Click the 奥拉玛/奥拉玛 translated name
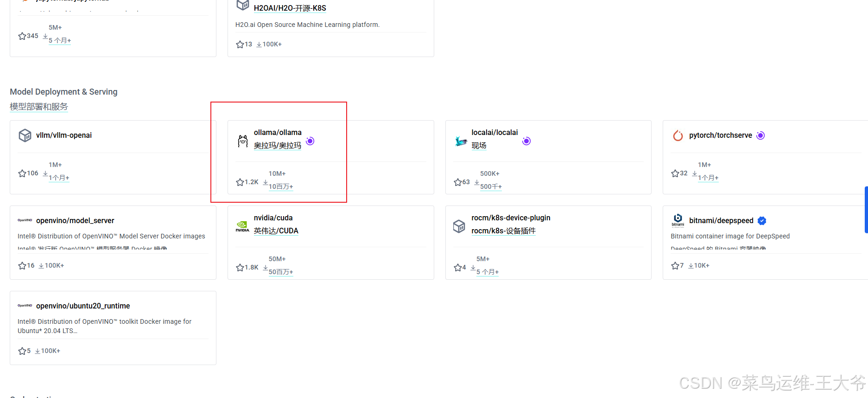The width and height of the screenshot is (868, 398). (x=278, y=146)
